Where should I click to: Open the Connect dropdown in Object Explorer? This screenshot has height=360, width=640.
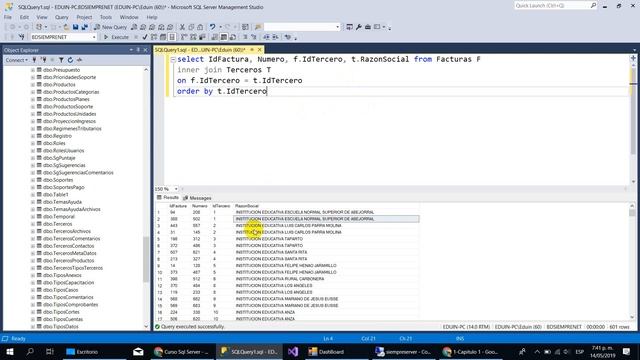(x=16, y=60)
